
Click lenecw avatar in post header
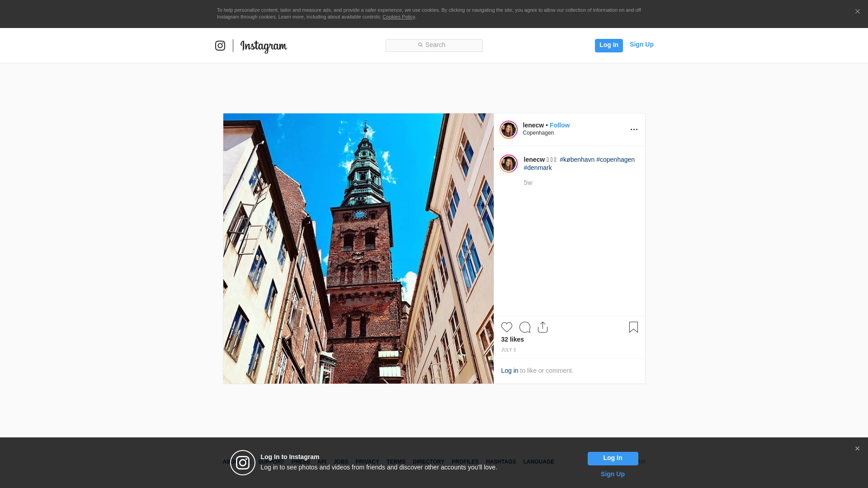coord(508,130)
